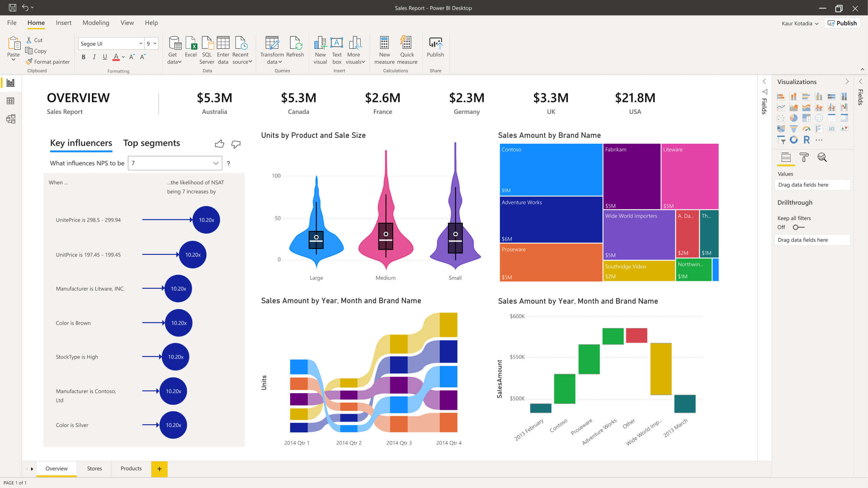Toggle Keep all filters Off switch

pos(797,227)
